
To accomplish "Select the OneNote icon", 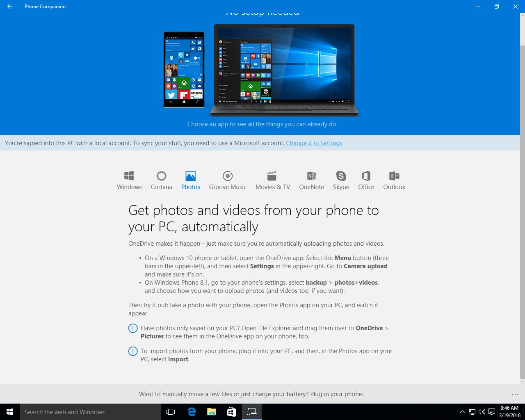I will pyautogui.click(x=311, y=176).
